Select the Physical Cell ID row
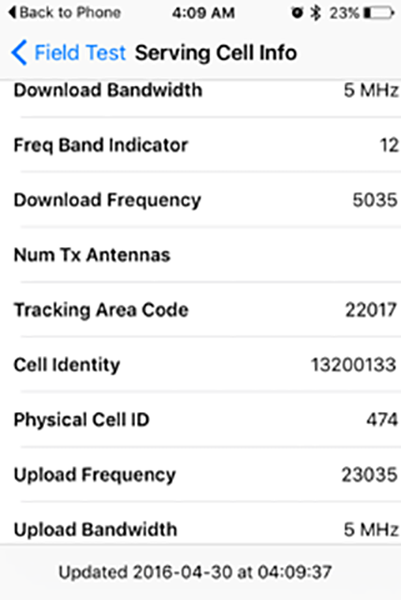Image resolution: width=401 pixels, height=600 pixels. tap(200, 419)
